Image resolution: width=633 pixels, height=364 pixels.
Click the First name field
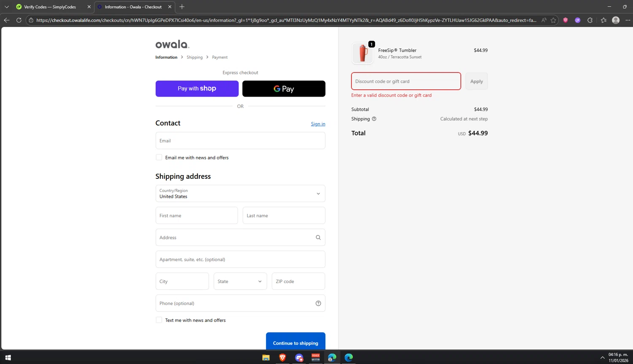click(x=197, y=216)
